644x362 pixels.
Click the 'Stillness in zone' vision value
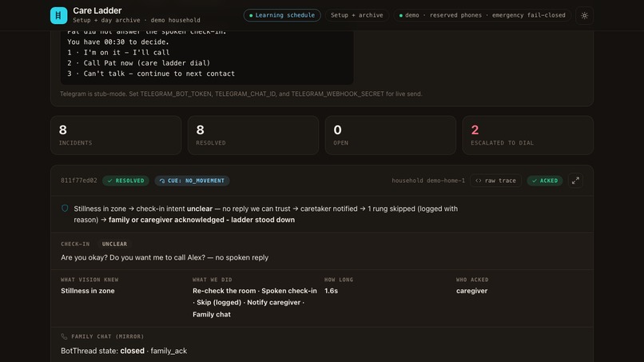coord(87,291)
